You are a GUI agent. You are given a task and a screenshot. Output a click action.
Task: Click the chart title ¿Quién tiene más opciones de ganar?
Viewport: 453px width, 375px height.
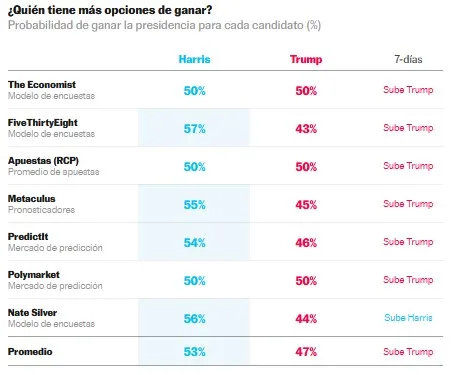(110, 10)
